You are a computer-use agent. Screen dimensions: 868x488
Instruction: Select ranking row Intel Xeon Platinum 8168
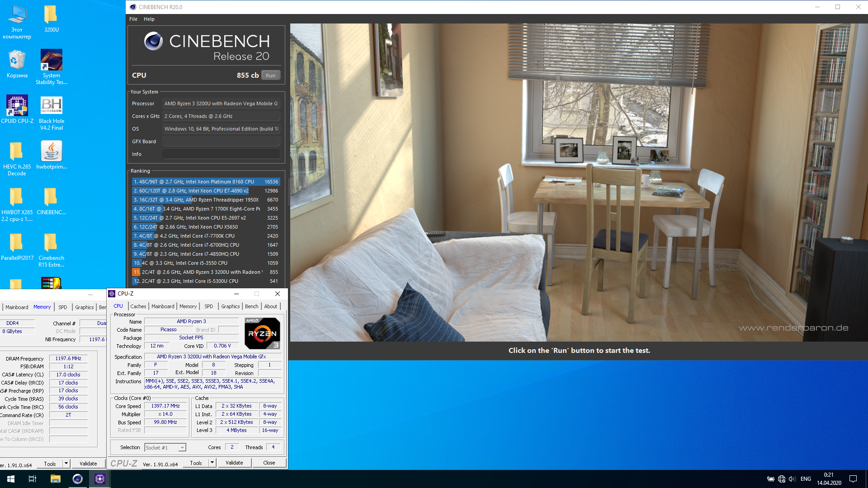point(206,182)
